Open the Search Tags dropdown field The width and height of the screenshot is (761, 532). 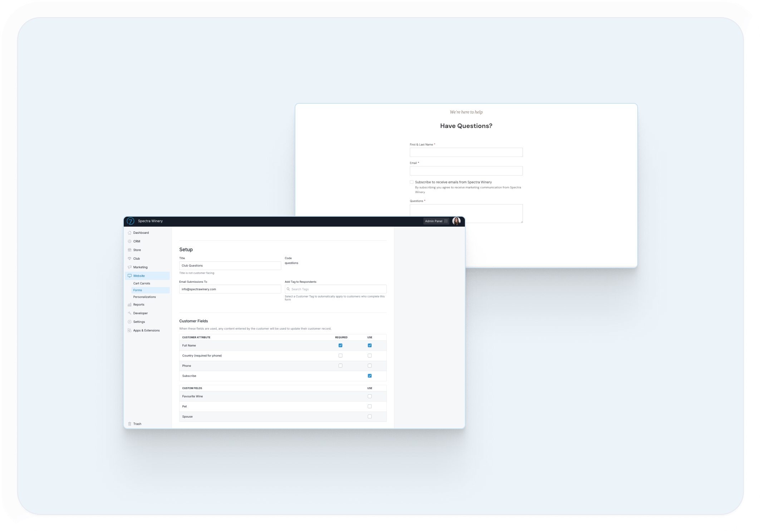click(x=335, y=289)
